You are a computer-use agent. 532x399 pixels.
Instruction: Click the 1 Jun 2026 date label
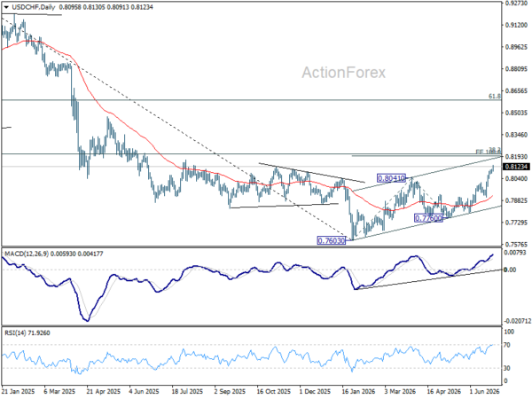point(484,392)
